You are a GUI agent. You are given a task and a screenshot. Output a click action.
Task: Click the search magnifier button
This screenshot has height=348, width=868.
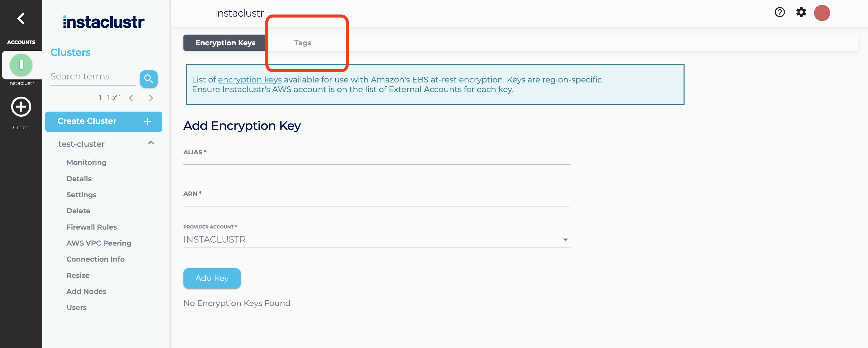point(149,79)
